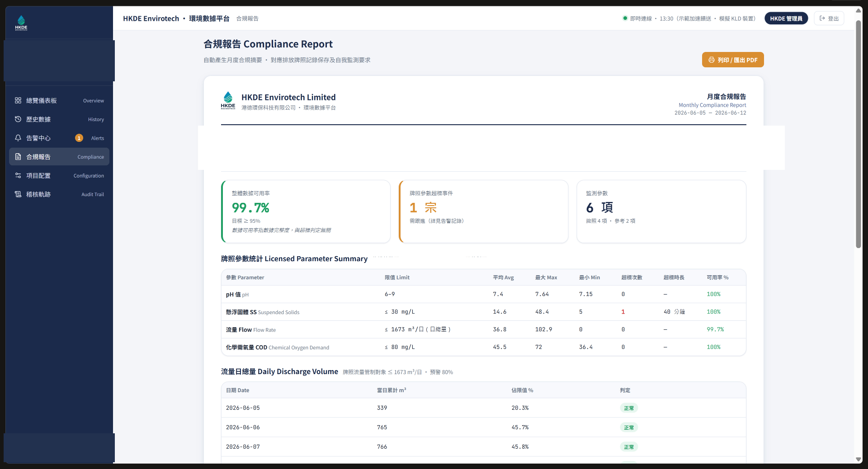
Task: Open the 稽核軌跡 Audit Trail menu item
Action: pyautogui.click(x=59, y=194)
